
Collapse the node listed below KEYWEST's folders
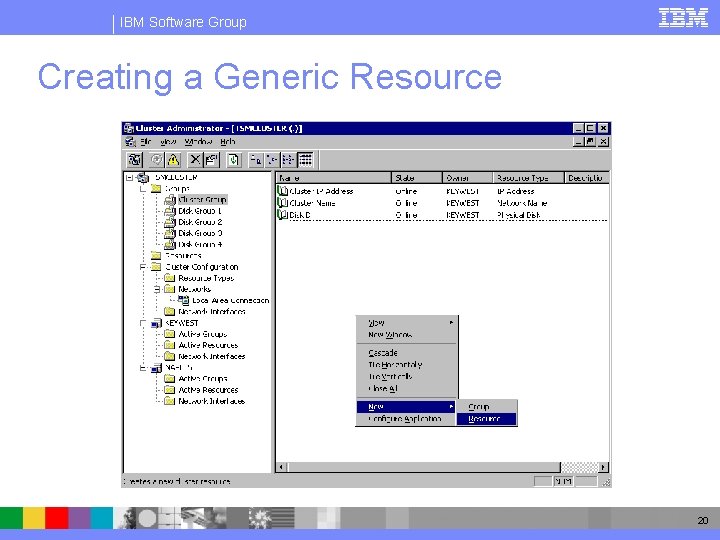143,368
